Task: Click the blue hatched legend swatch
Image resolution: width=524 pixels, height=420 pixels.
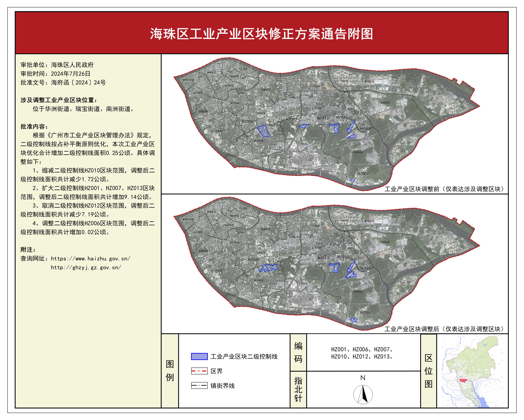Action: (x=199, y=356)
